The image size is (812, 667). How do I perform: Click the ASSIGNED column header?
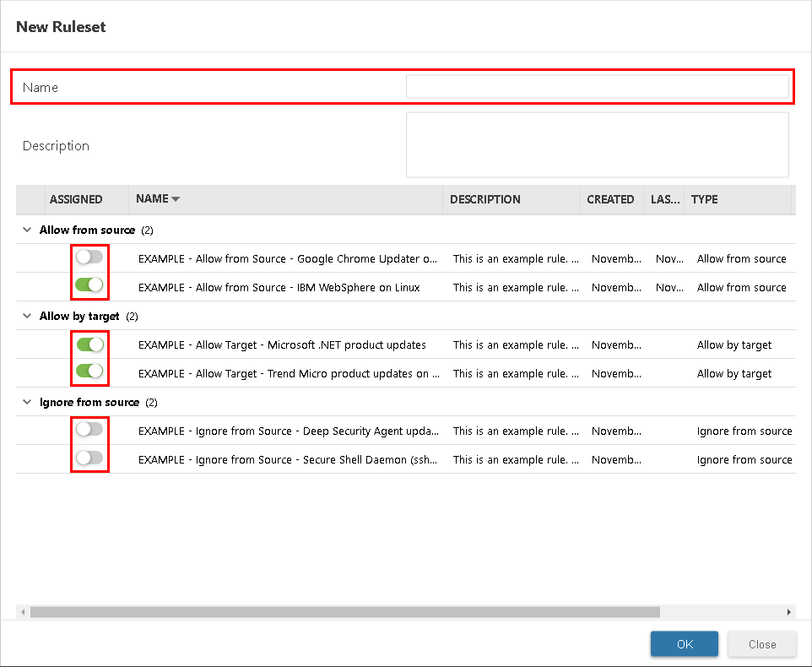coord(78,199)
